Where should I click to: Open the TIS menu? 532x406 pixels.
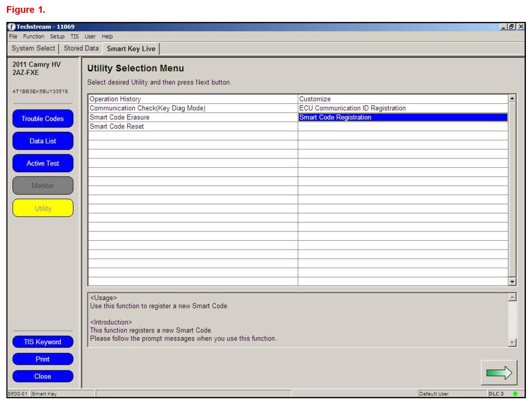[74, 36]
